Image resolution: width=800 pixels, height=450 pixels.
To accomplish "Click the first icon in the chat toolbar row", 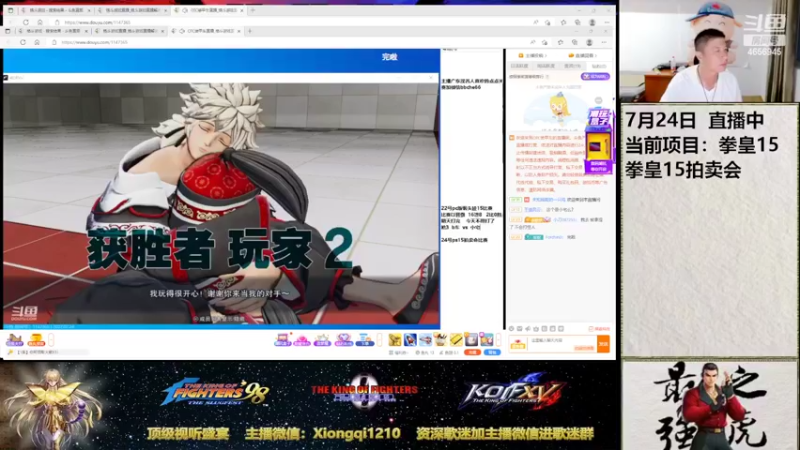I will 512,329.
